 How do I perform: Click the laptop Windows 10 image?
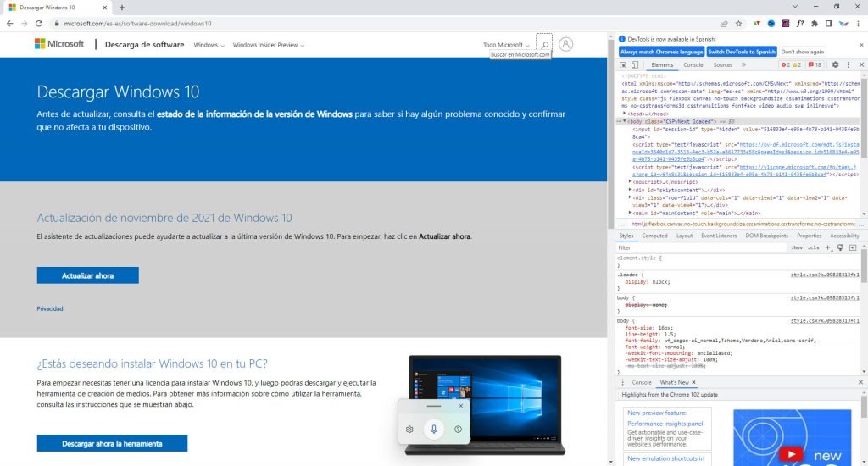click(485, 405)
